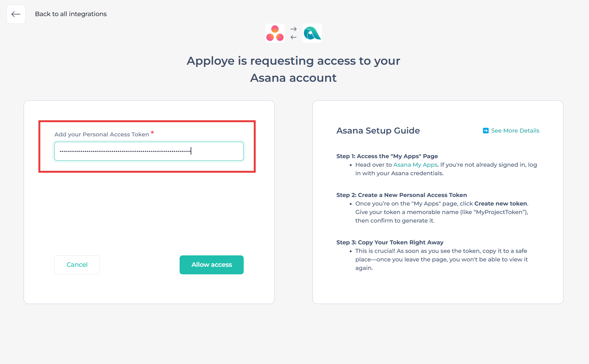Open the See More Details link
Image resolution: width=589 pixels, height=364 pixels.
(515, 131)
